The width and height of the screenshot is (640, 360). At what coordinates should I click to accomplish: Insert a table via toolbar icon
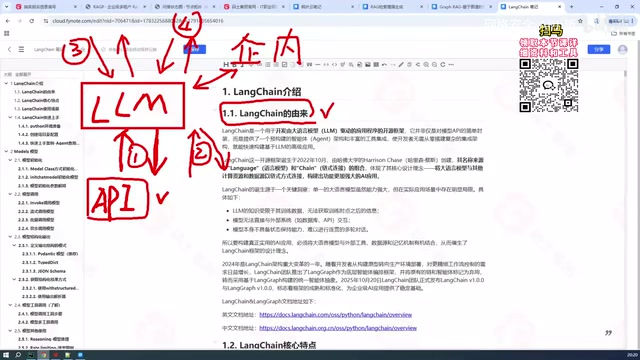376,64
